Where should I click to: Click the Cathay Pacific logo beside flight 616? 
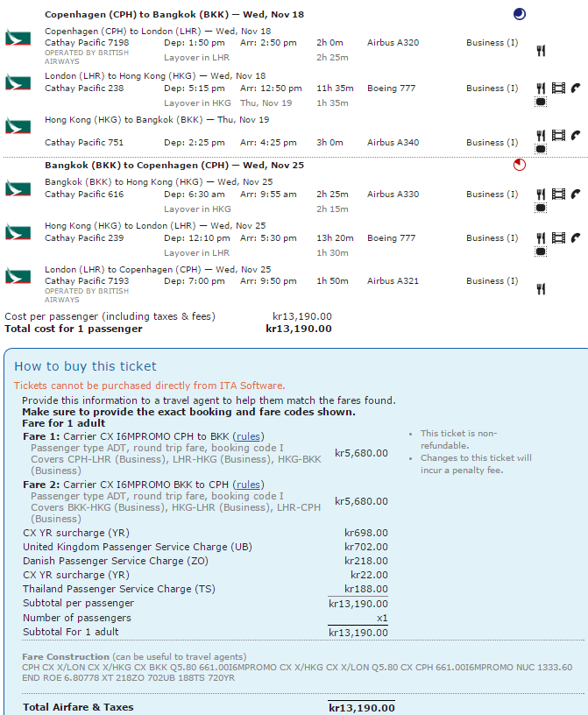point(17,188)
